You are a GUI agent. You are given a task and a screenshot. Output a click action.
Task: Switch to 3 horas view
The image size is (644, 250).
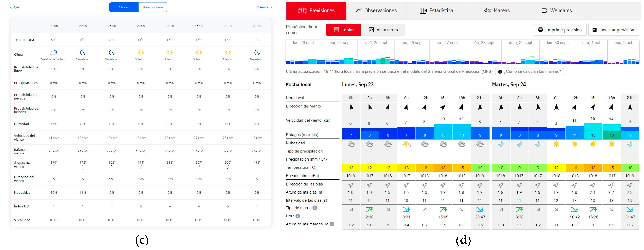pos(124,7)
